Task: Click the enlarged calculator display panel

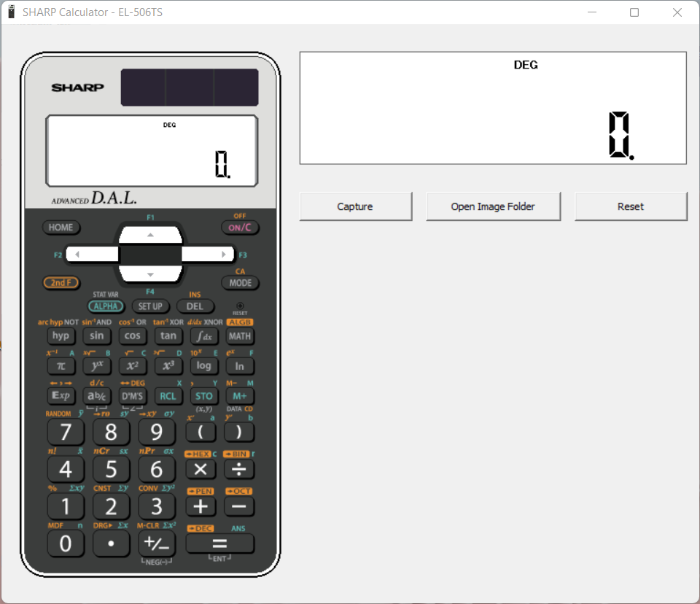Action: click(493, 108)
